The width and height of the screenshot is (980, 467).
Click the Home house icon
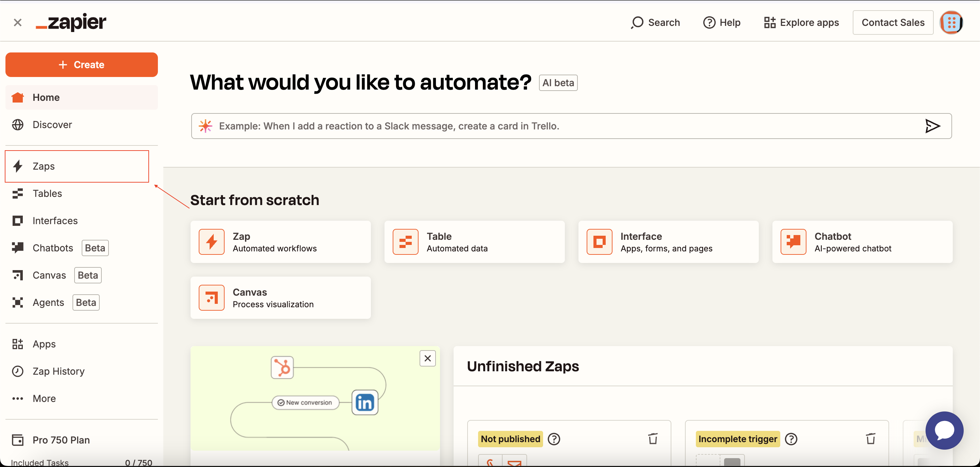17,97
